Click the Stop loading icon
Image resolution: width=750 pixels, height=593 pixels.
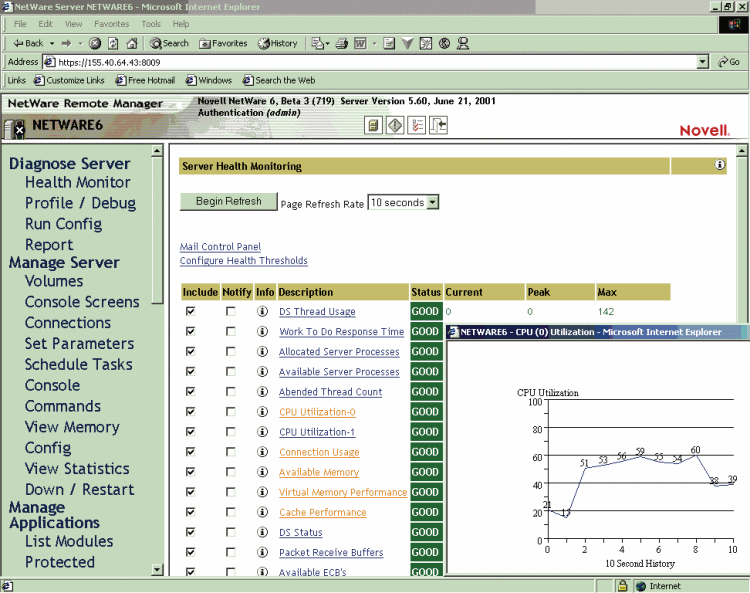click(95, 44)
